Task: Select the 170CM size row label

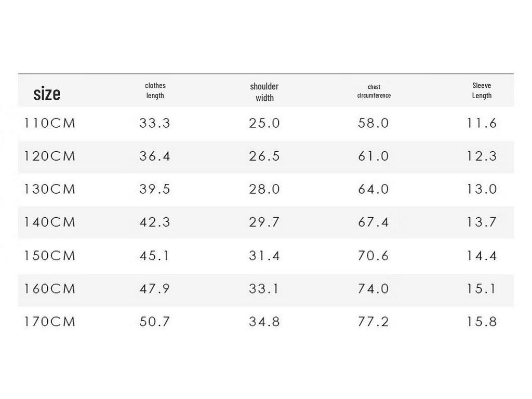Action: (49, 322)
